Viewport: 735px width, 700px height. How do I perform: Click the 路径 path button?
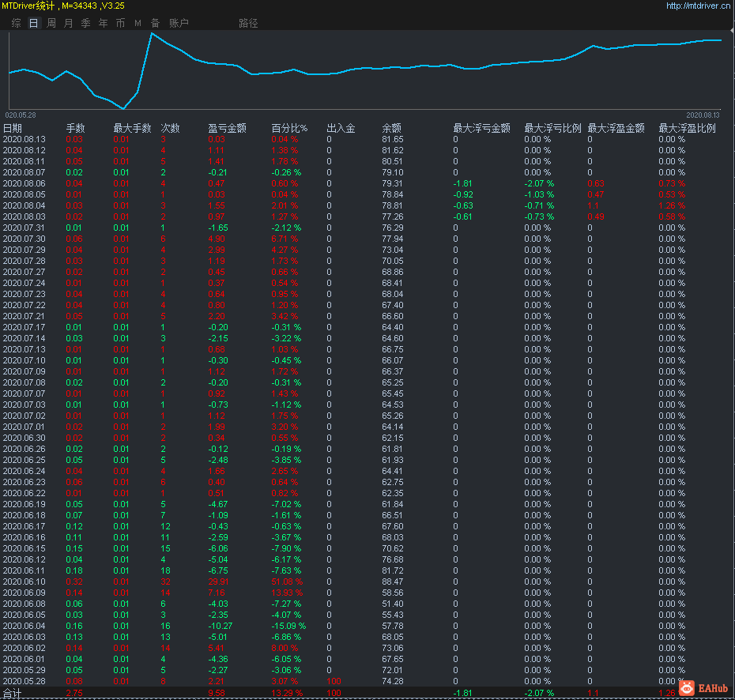click(248, 23)
